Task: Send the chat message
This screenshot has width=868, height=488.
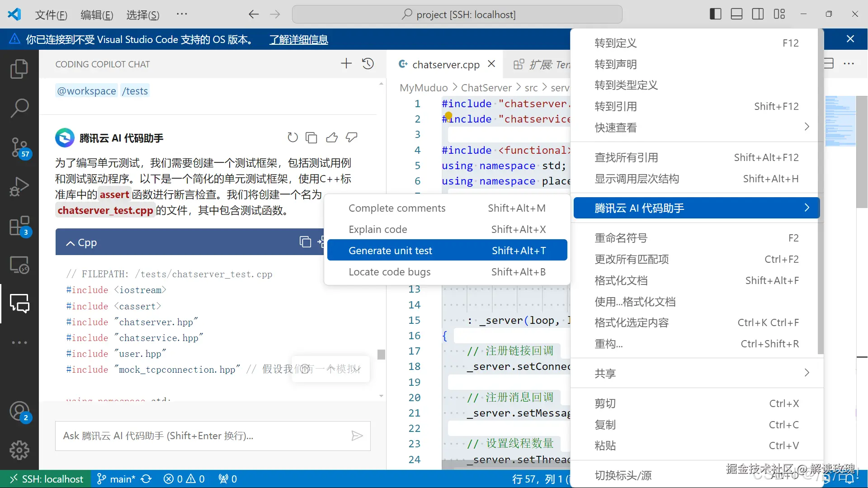Action: (357, 436)
